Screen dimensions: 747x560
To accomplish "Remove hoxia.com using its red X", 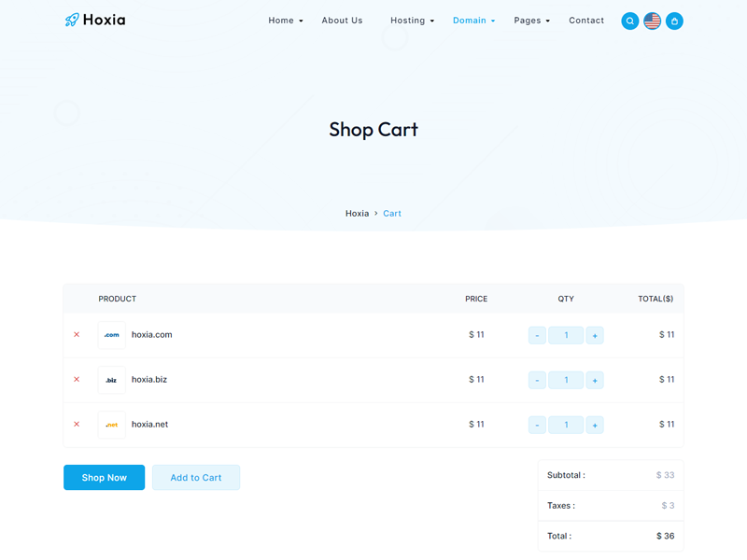I will pos(77,334).
